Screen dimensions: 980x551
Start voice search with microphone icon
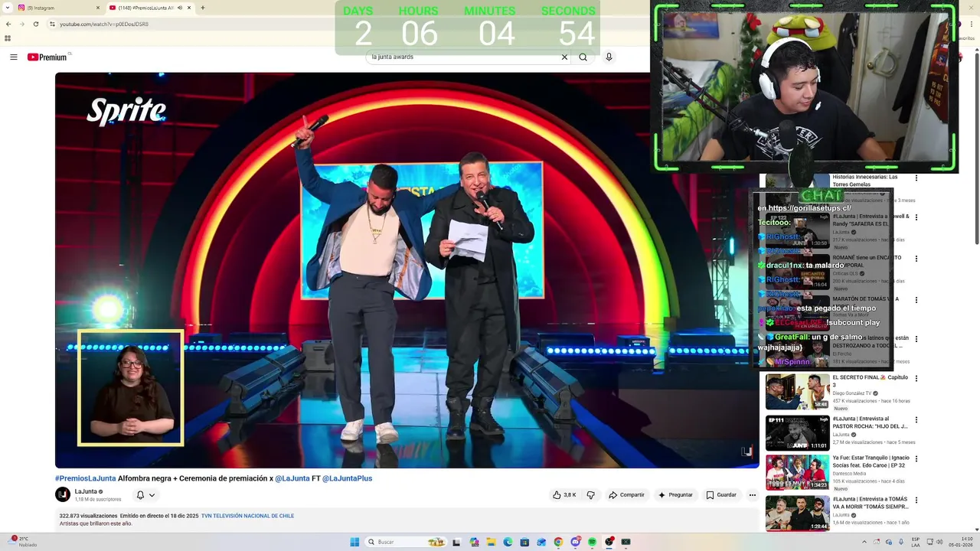pos(609,57)
